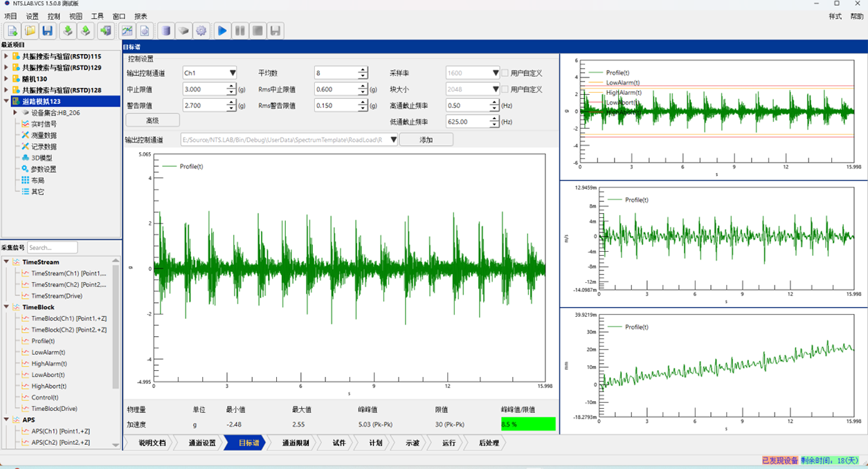The image size is (868, 469).
Task: Select the 实时信号 item in project tree
Action: [x=44, y=124]
